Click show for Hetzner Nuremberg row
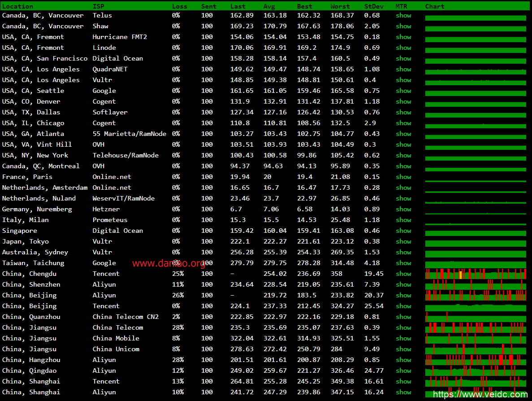The width and height of the screenshot is (532, 401). pyautogui.click(x=403, y=209)
